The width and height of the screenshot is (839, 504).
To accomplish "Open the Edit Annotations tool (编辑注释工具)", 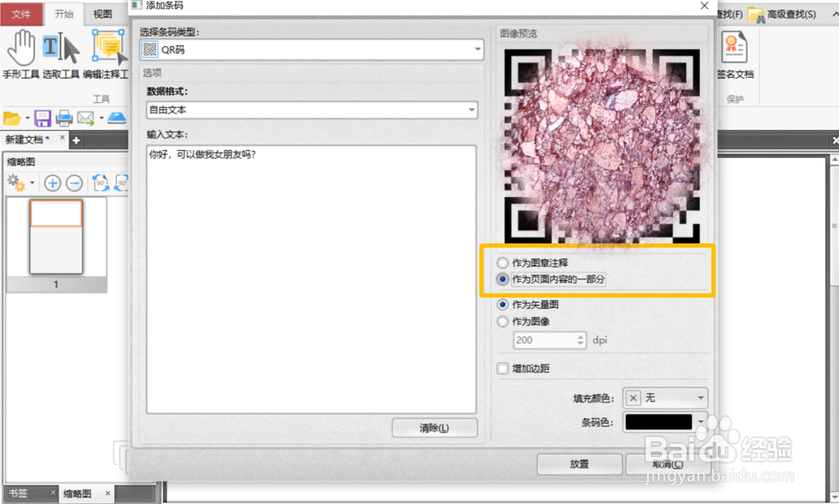I will (107, 46).
